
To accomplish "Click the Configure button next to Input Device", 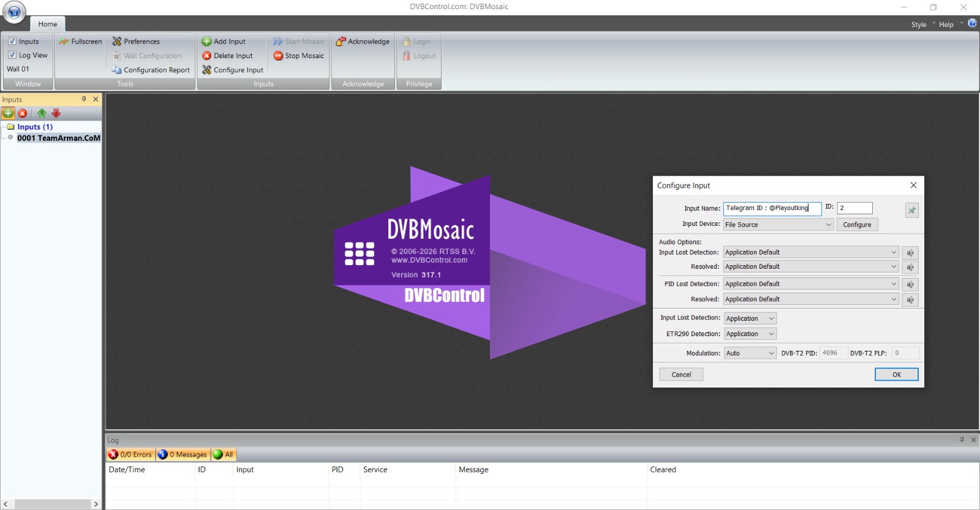I will point(857,225).
